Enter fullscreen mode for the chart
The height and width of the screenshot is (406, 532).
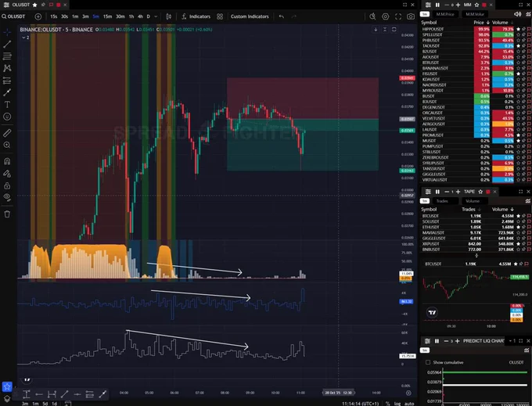pyautogui.click(x=398, y=16)
